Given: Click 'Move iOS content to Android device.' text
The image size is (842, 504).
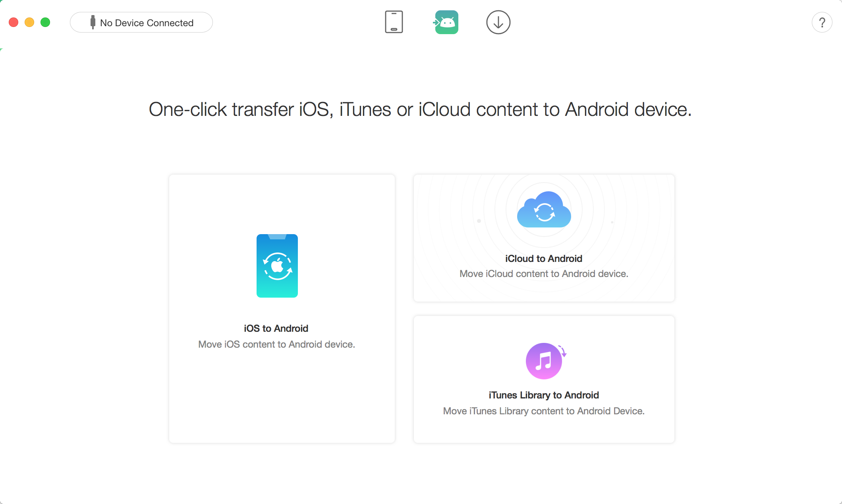Looking at the screenshot, I should coord(276,344).
